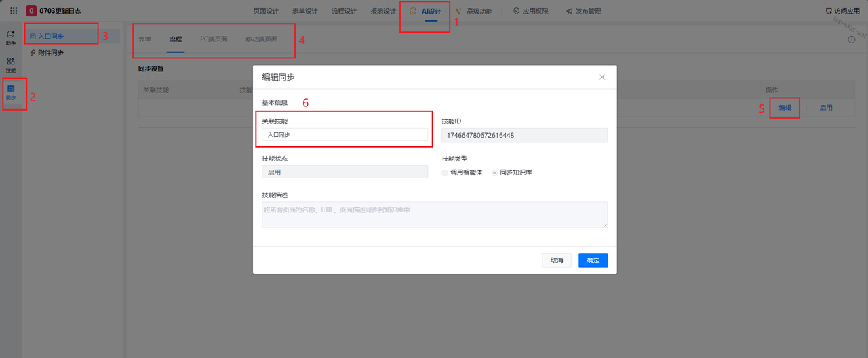Click the 技能描述 text area
This screenshot has height=358, width=868.
(434, 214)
